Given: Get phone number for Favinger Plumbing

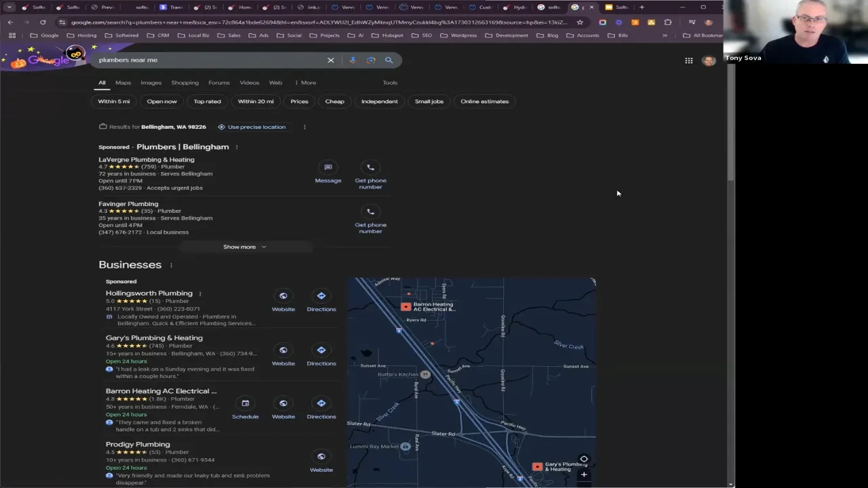Looking at the screenshot, I should tap(370, 211).
